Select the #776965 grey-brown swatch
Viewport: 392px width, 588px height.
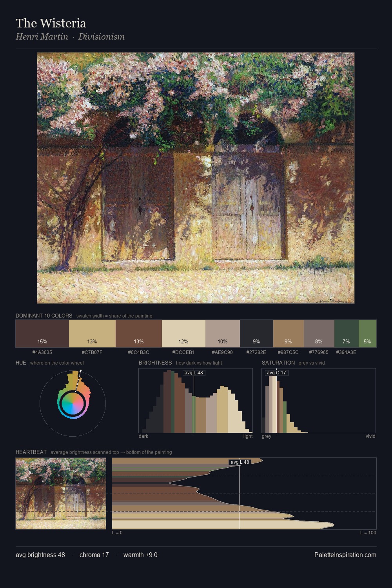click(319, 334)
